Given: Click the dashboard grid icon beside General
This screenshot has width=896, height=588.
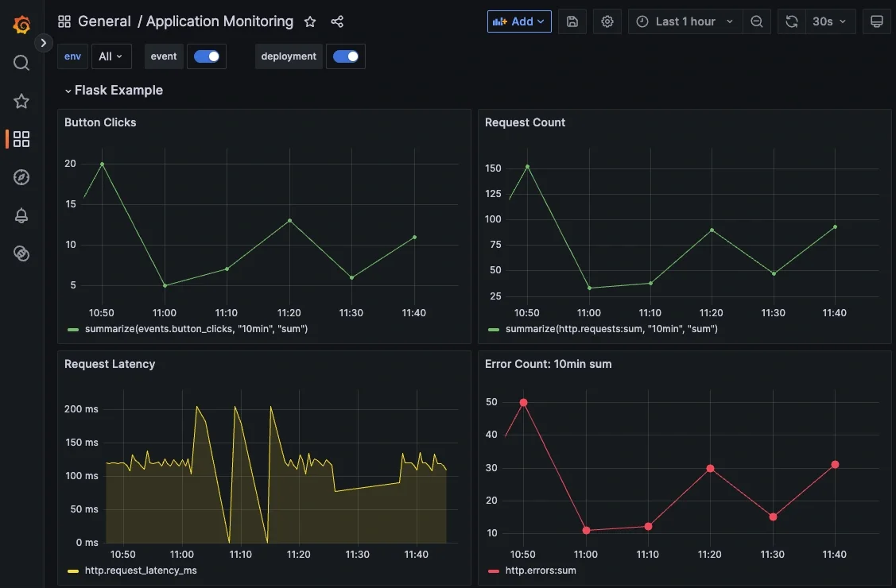Looking at the screenshot, I should 64,21.
